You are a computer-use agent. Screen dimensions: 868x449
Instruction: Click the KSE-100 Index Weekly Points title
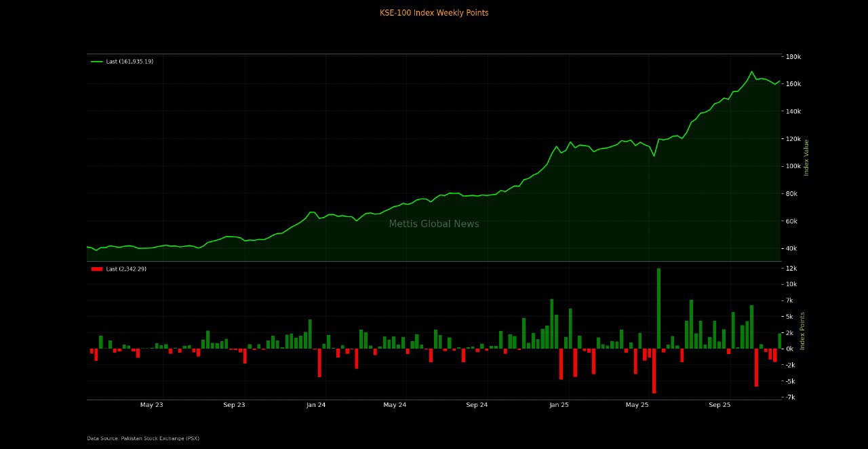434,13
